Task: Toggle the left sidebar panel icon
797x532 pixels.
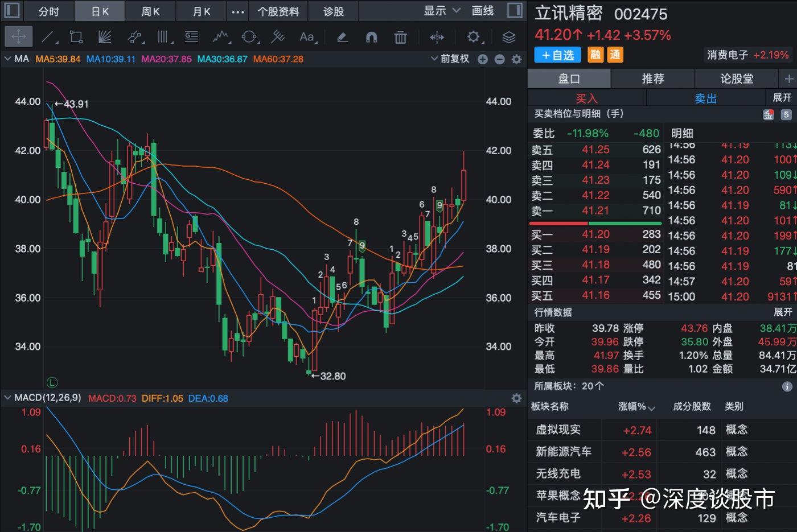Action: (x=12, y=10)
